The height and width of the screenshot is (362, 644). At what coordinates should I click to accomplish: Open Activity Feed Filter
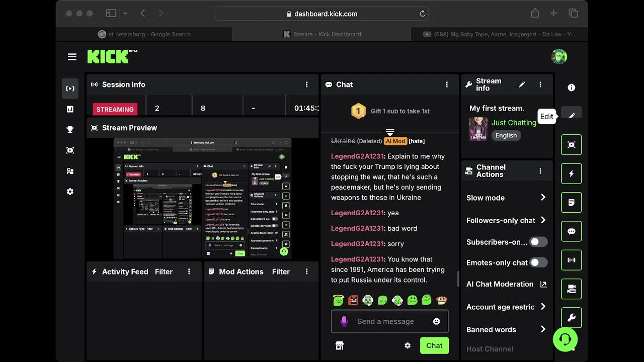point(164,271)
